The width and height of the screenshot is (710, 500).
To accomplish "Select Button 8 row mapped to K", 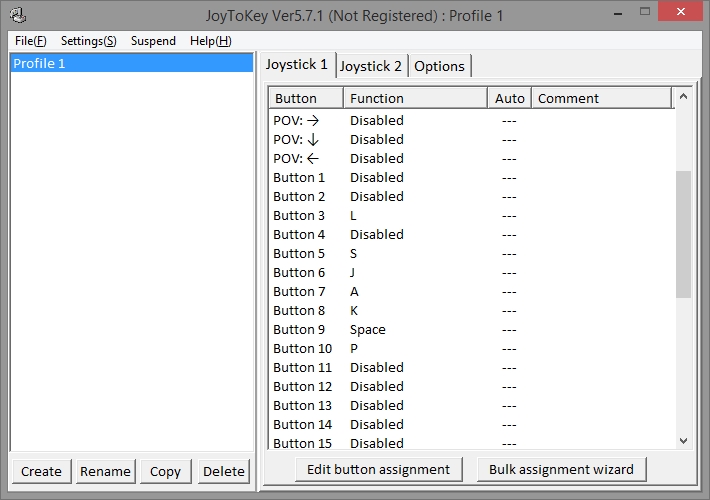I will (471, 311).
